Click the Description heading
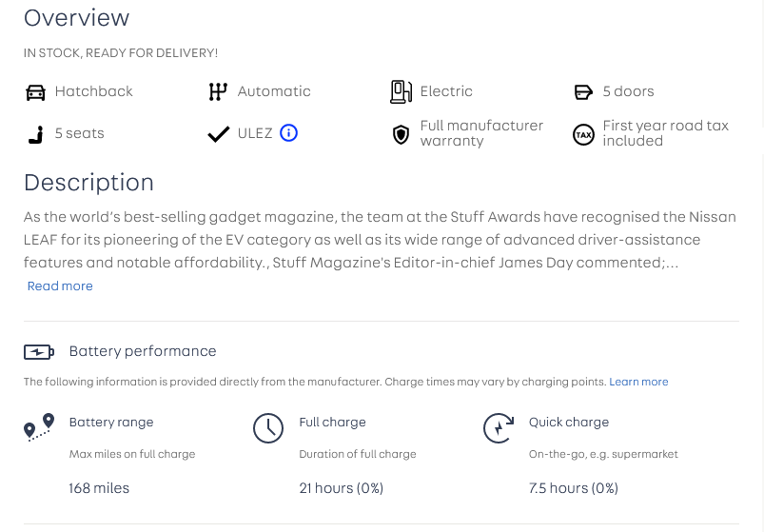Image resolution: width=764 pixels, height=532 pixels. (88, 183)
